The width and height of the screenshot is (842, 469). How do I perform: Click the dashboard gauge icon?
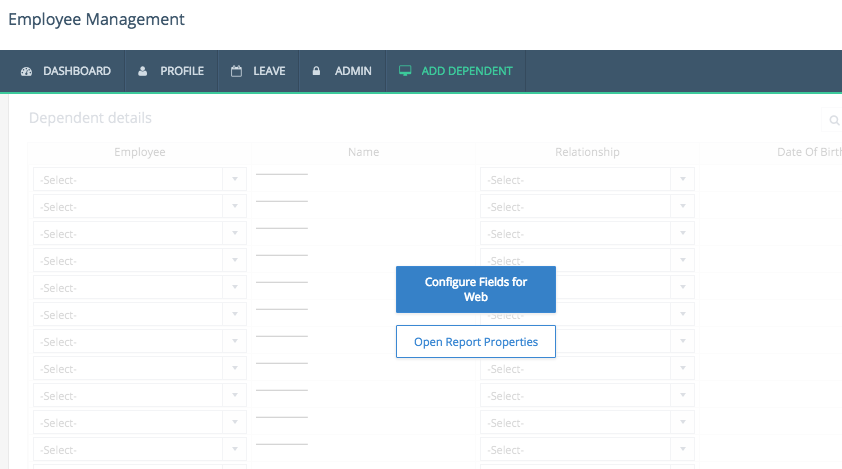26,71
